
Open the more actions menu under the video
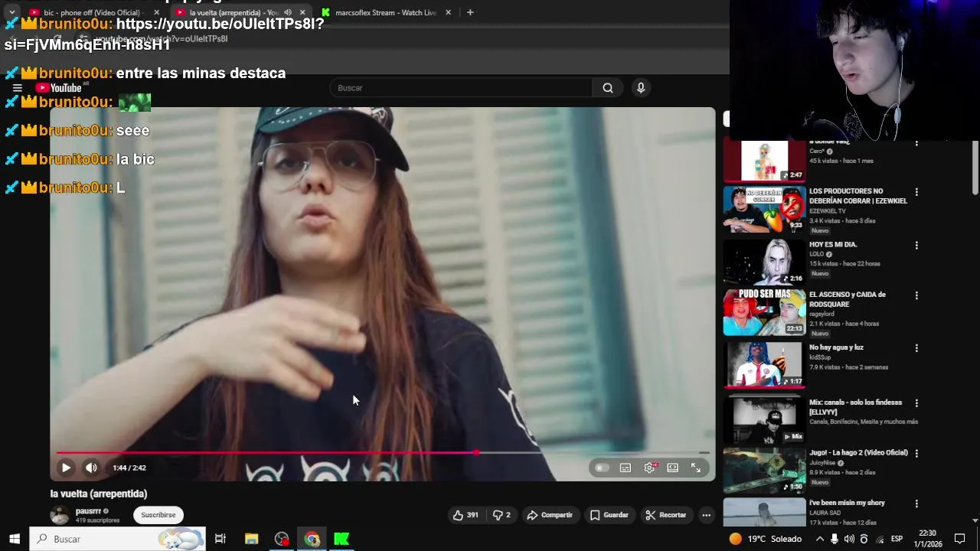point(707,515)
